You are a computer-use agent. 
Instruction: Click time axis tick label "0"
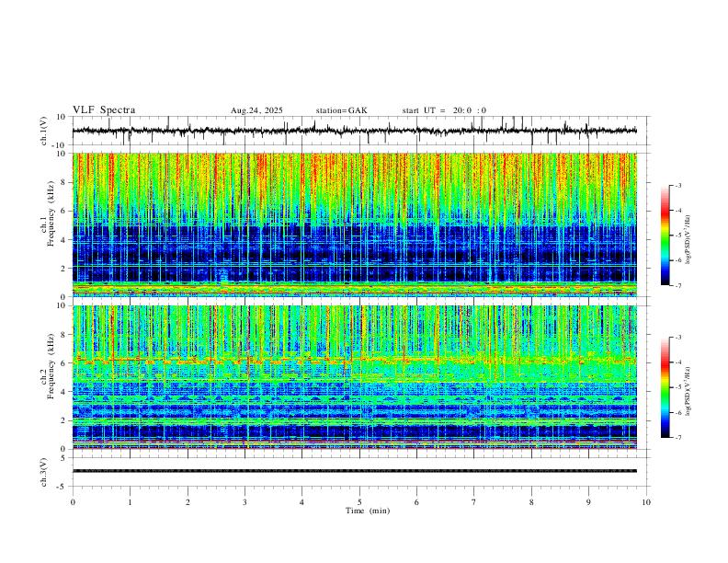tap(73, 502)
